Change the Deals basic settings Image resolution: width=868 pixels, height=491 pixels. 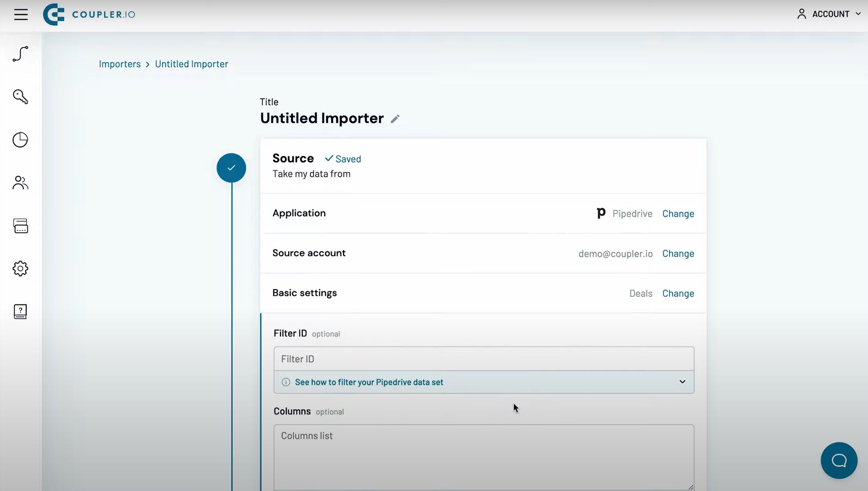678,293
